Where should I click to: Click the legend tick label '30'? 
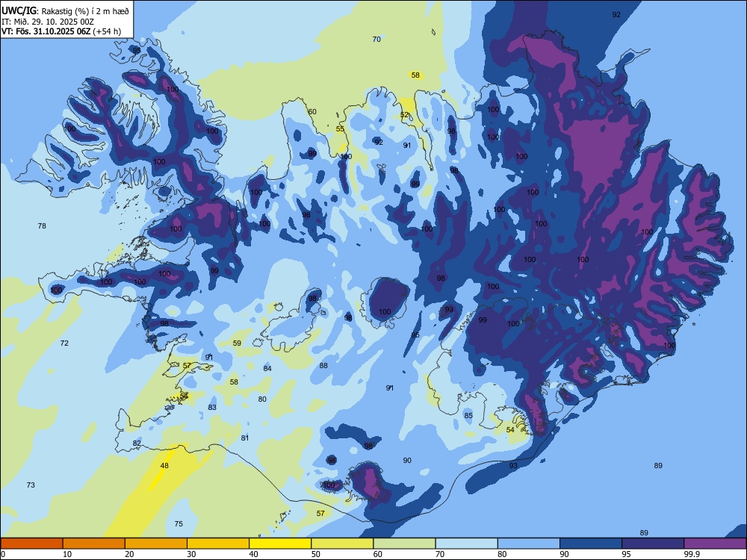[191, 554]
